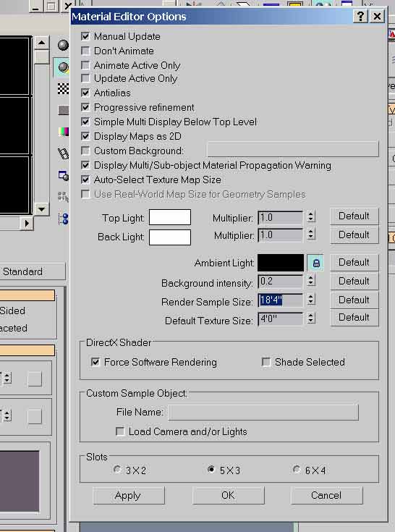Select the 5X3 slots radio button
Screen dimensions: 395x532
211,469
